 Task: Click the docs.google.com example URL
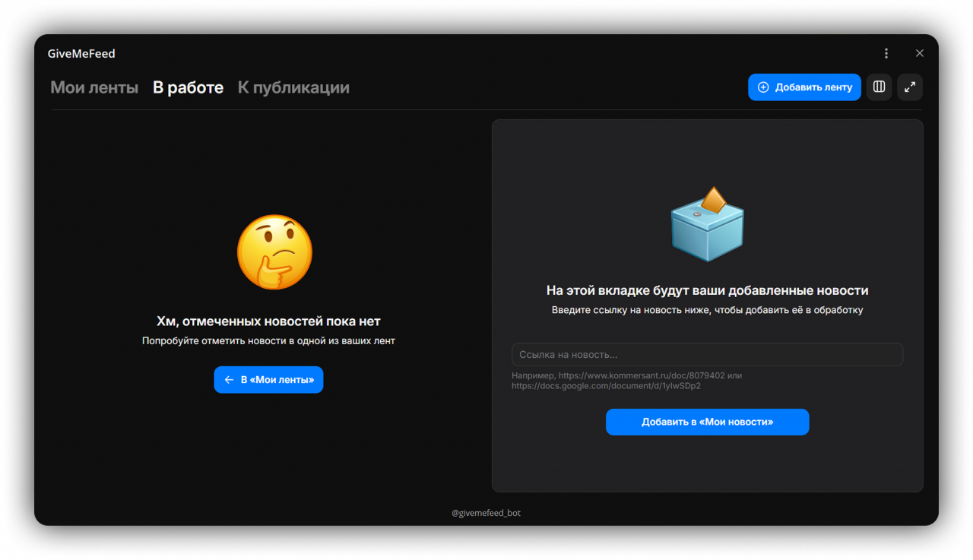[x=606, y=386]
